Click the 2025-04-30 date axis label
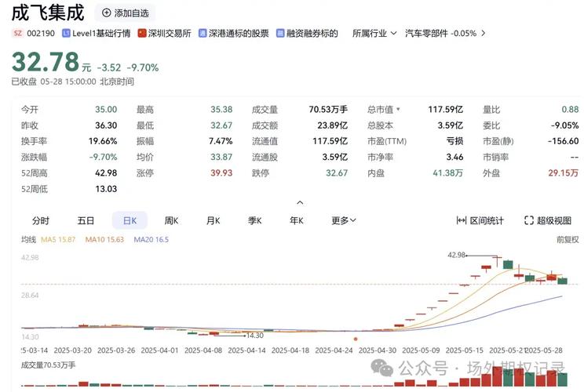The image size is (584, 392). 378,350
